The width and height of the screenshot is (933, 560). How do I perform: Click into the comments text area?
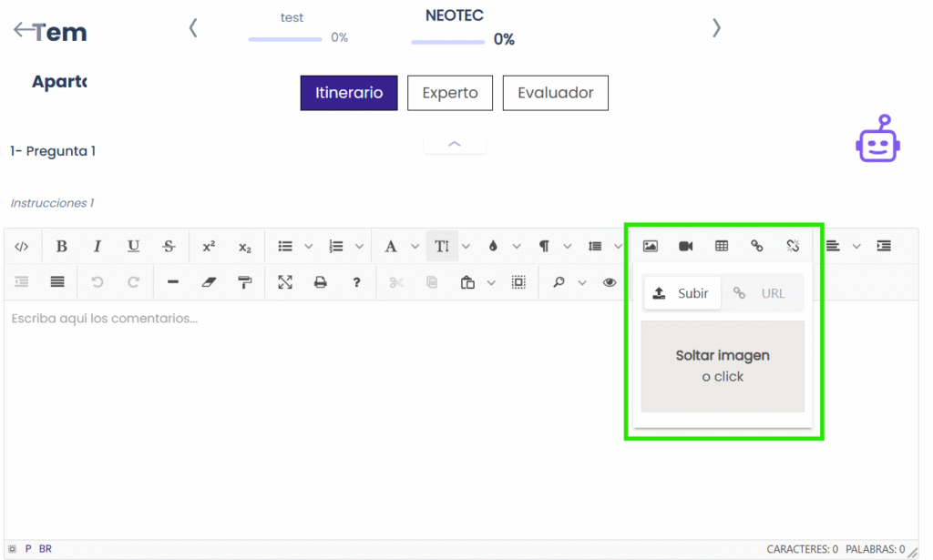[461, 419]
